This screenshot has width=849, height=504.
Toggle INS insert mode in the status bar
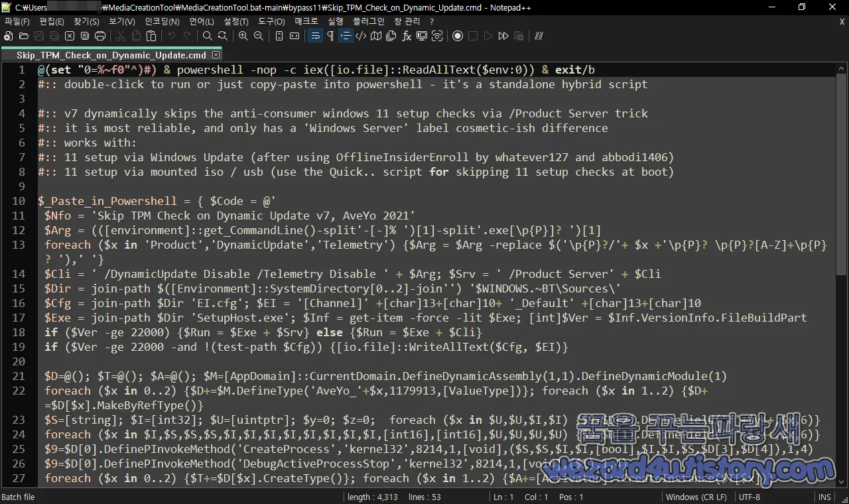(824, 497)
